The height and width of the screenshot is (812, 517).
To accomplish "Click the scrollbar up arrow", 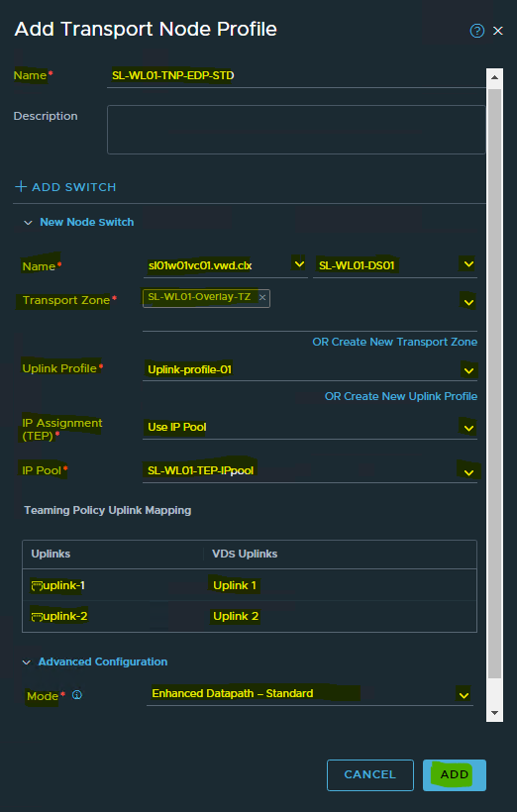I will 495,77.
